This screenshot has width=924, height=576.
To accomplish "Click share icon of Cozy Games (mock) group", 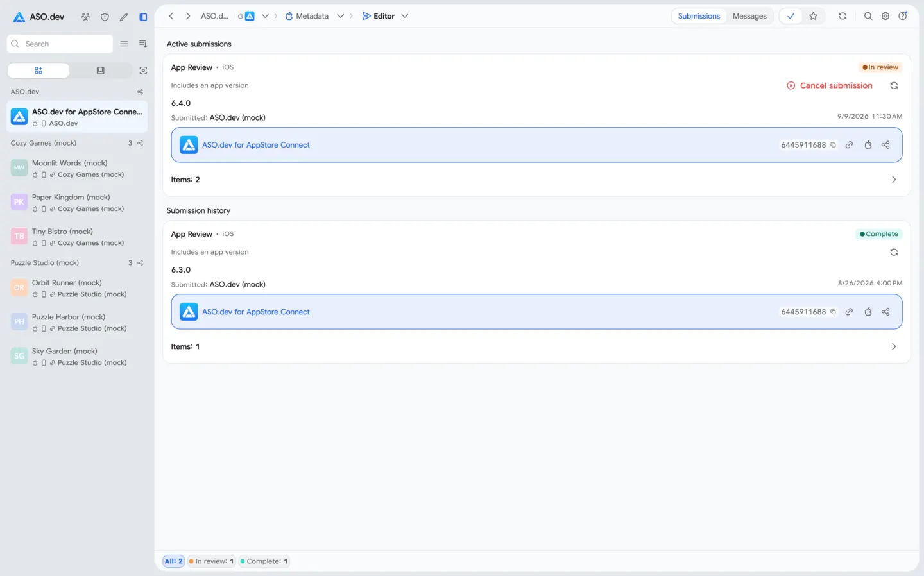I will click(x=140, y=143).
